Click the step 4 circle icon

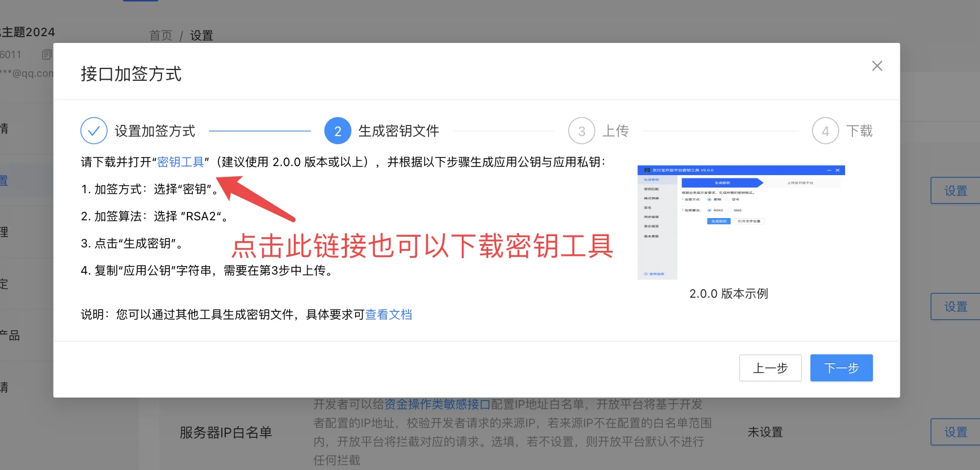(x=825, y=131)
